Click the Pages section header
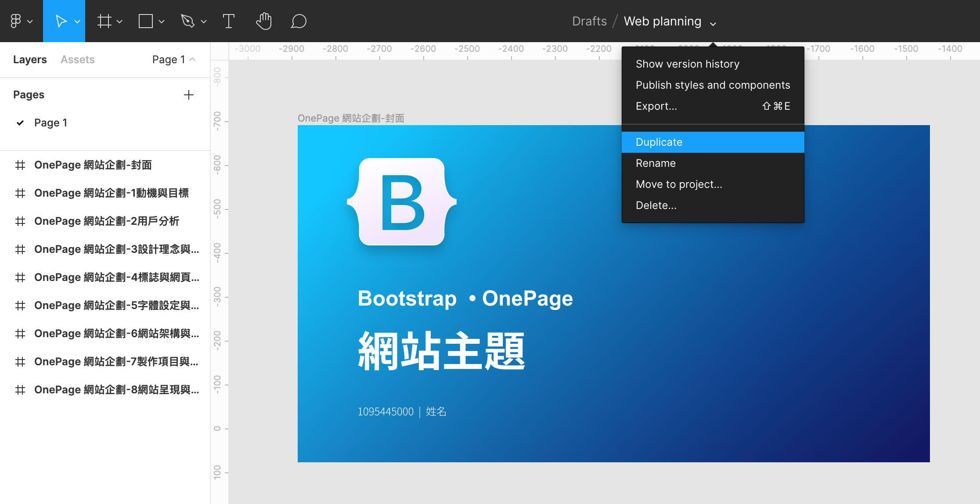The image size is (980, 504). click(x=29, y=95)
